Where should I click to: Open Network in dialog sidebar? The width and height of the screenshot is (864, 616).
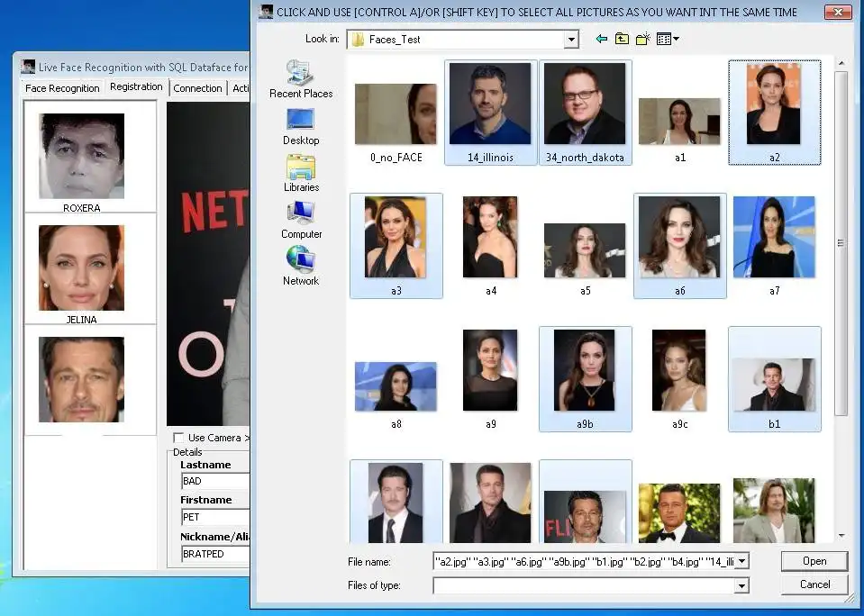301,267
